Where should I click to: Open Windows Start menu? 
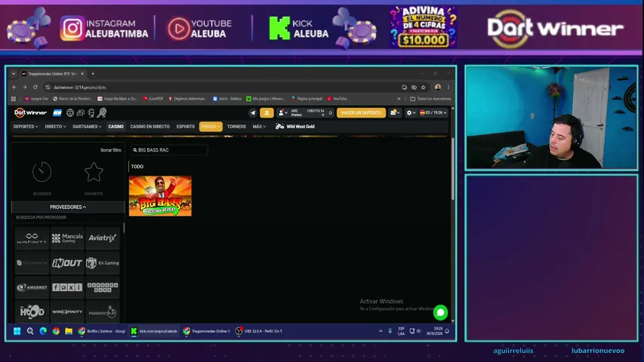coord(17,331)
